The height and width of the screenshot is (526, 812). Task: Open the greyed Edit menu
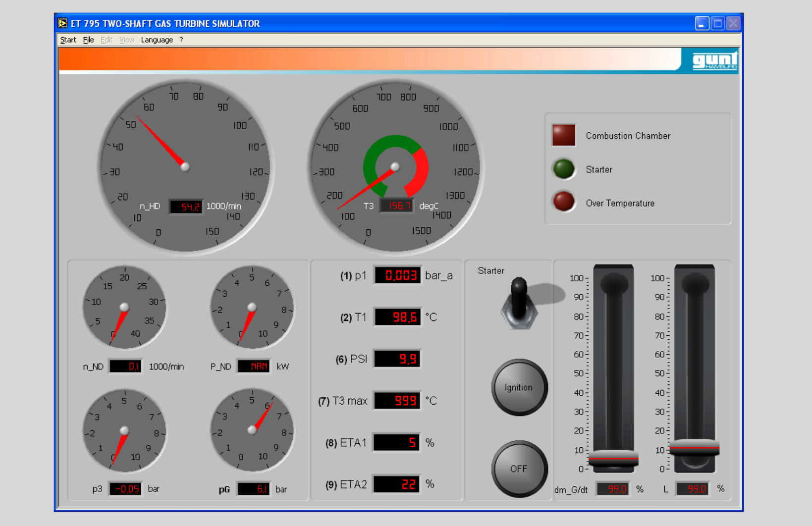107,40
